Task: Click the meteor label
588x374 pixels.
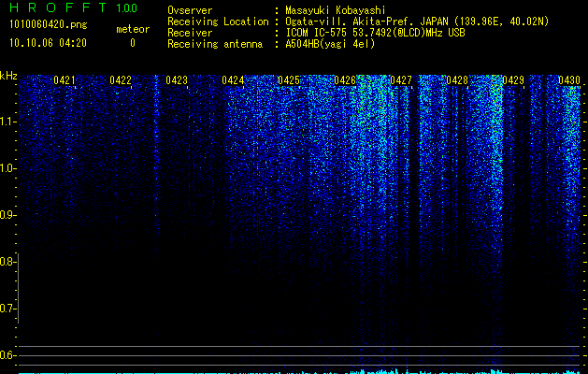Action: (133, 29)
